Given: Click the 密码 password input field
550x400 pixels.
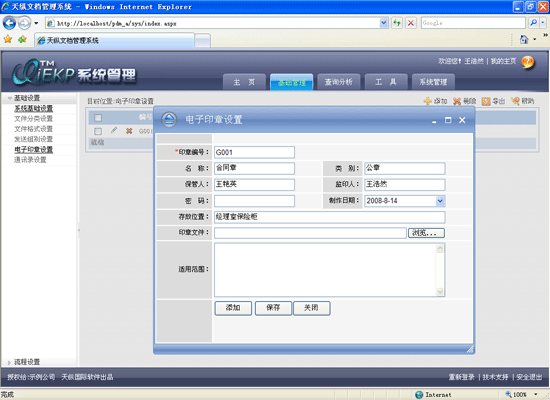Looking at the screenshot, I should (x=254, y=201).
